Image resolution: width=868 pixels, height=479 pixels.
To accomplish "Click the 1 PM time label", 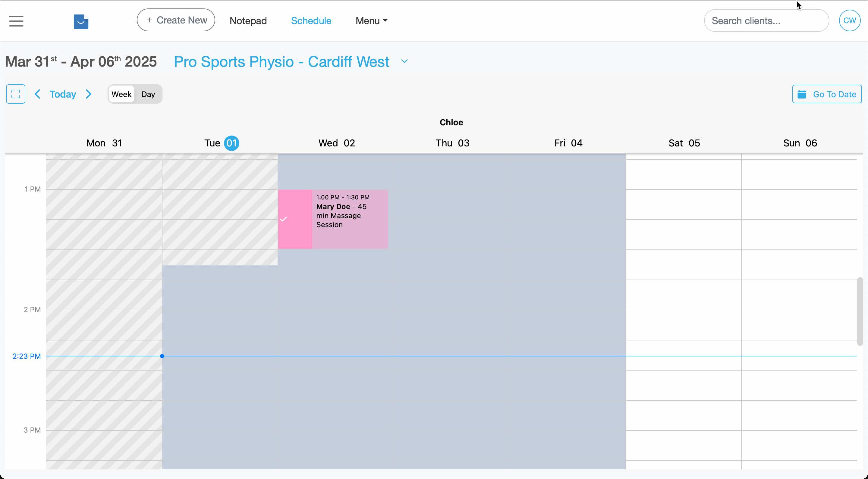I will [x=32, y=189].
